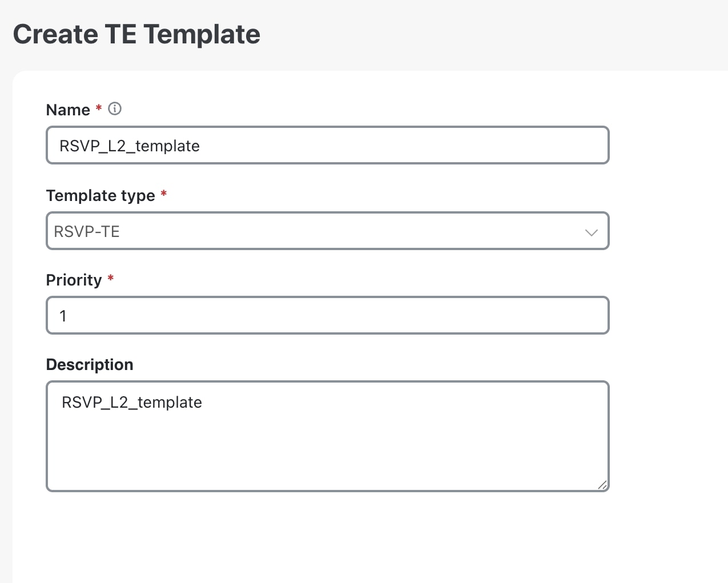Click the Name field label

68,110
